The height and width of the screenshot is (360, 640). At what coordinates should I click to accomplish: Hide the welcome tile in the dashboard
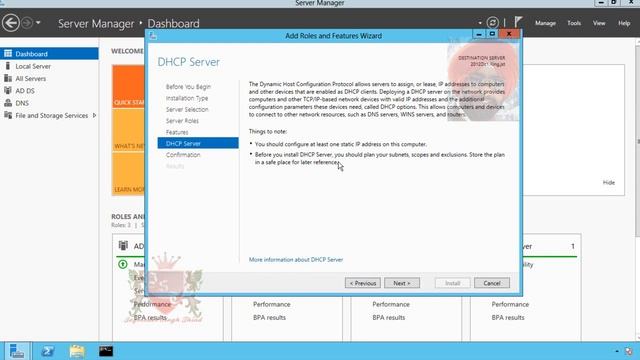pyautogui.click(x=609, y=182)
